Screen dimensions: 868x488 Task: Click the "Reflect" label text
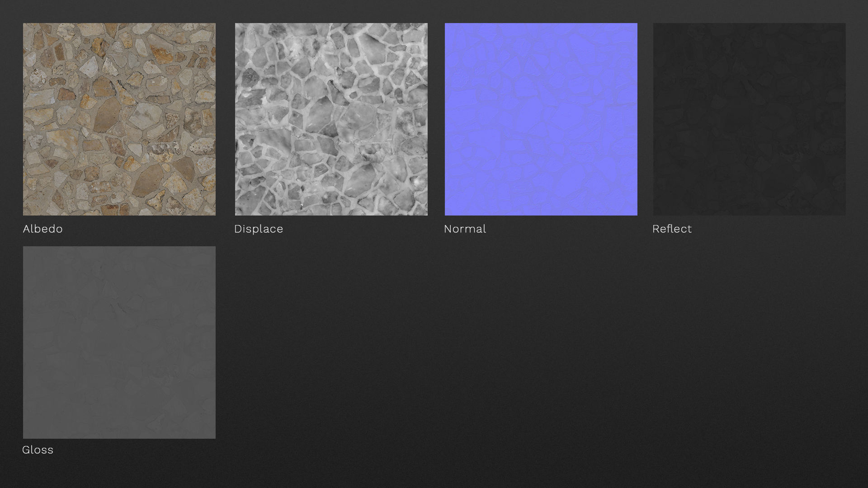click(x=672, y=229)
